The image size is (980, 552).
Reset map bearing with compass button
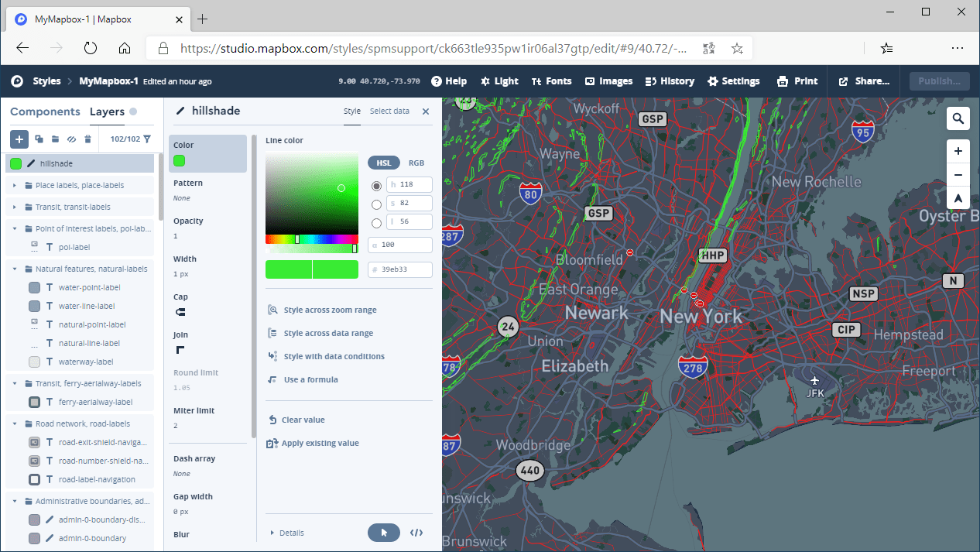pyautogui.click(x=958, y=198)
